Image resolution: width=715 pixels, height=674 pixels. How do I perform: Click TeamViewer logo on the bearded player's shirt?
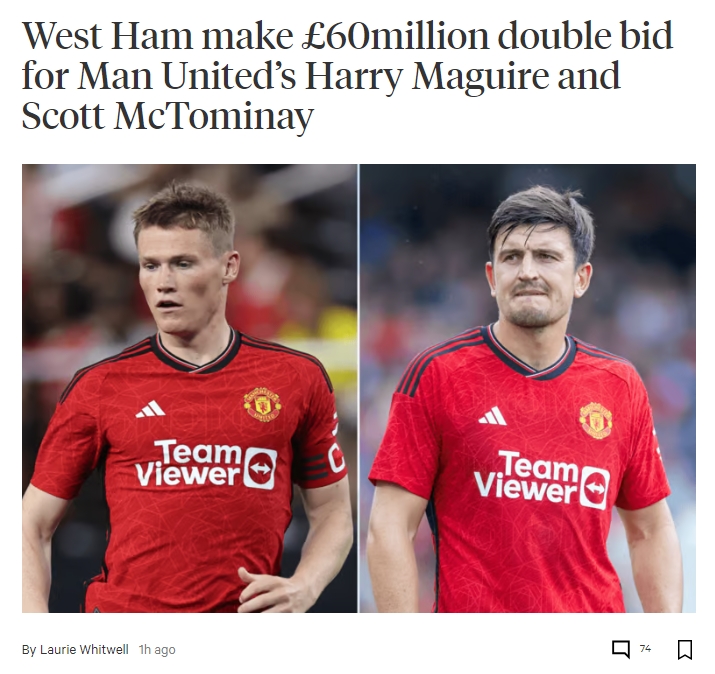542,479
